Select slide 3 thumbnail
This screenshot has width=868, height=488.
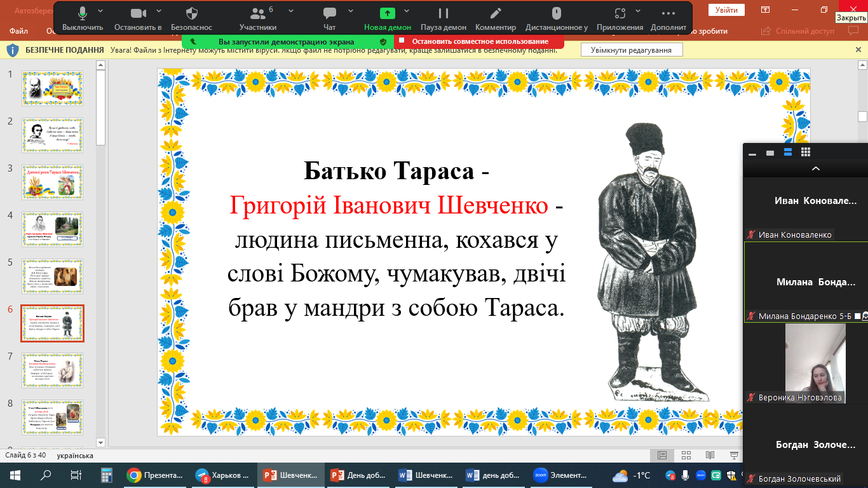pyautogui.click(x=53, y=182)
